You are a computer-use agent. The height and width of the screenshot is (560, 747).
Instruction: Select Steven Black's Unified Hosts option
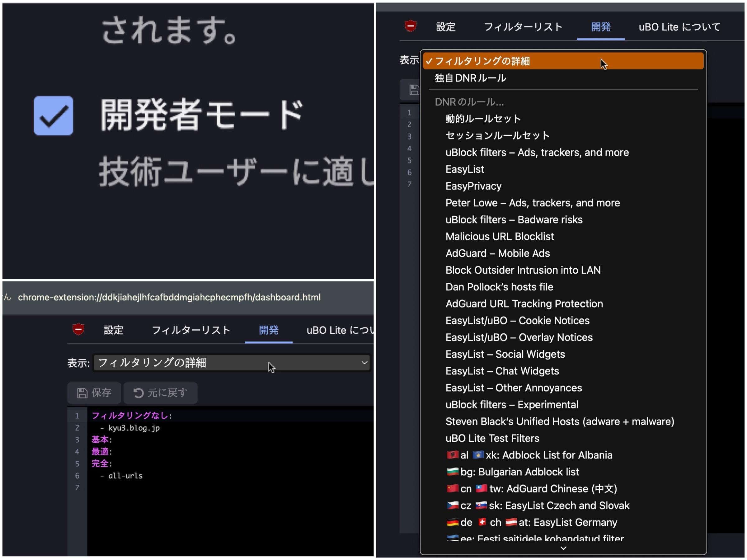click(x=563, y=421)
